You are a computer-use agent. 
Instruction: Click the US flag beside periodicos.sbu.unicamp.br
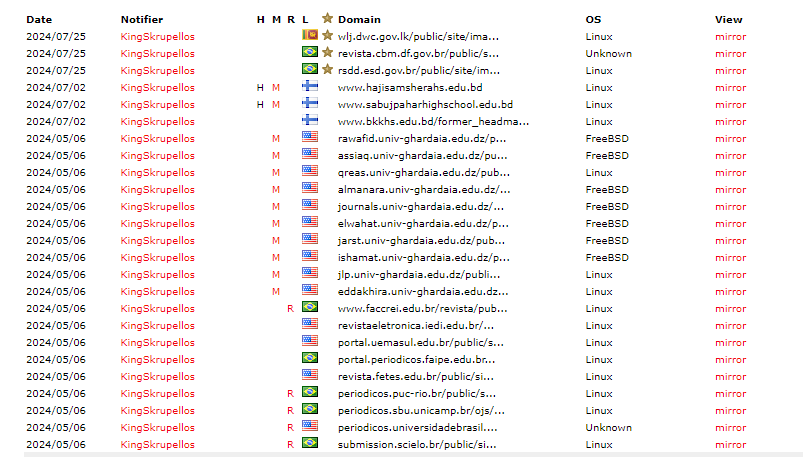click(309, 410)
